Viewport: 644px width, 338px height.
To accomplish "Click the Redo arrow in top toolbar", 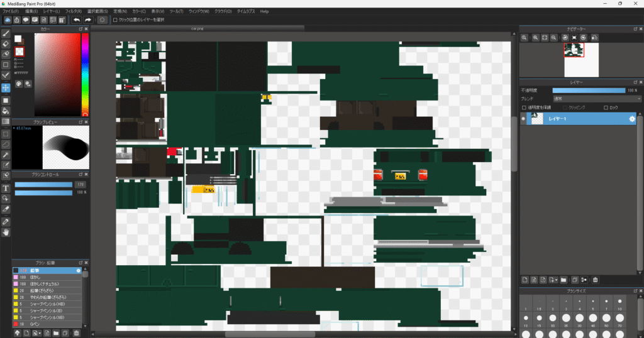I will (87, 20).
